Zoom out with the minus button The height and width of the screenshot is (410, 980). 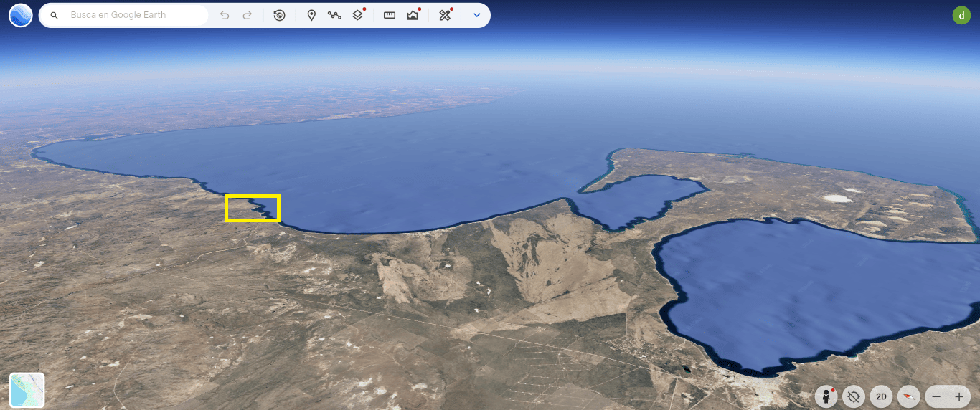(x=937, y=396)
